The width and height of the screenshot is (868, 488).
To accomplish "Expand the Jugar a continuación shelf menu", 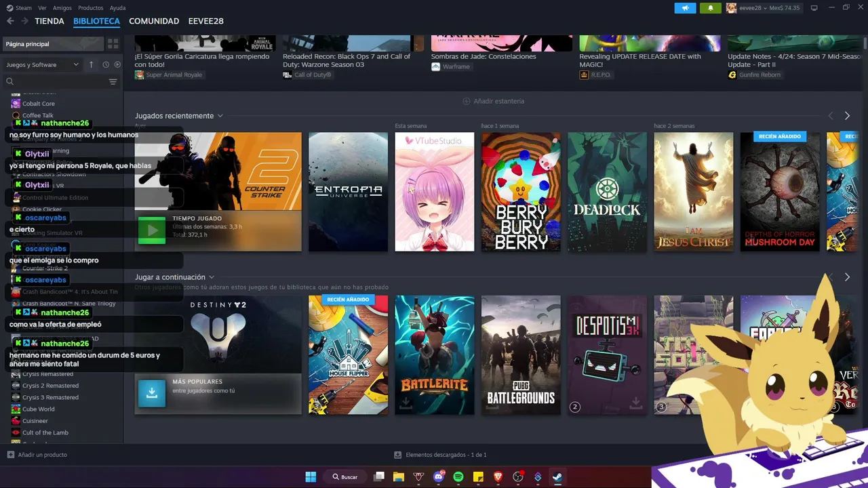I will click(212, 277).
